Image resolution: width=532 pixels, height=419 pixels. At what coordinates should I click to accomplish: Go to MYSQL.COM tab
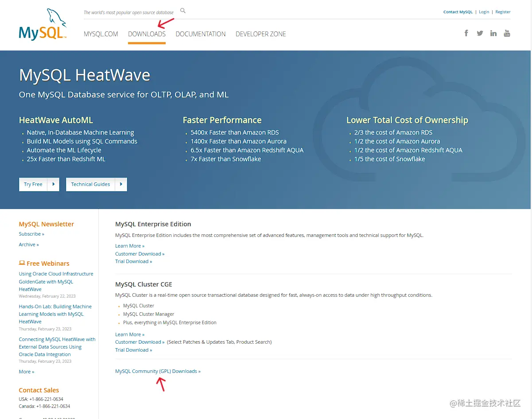101,34
